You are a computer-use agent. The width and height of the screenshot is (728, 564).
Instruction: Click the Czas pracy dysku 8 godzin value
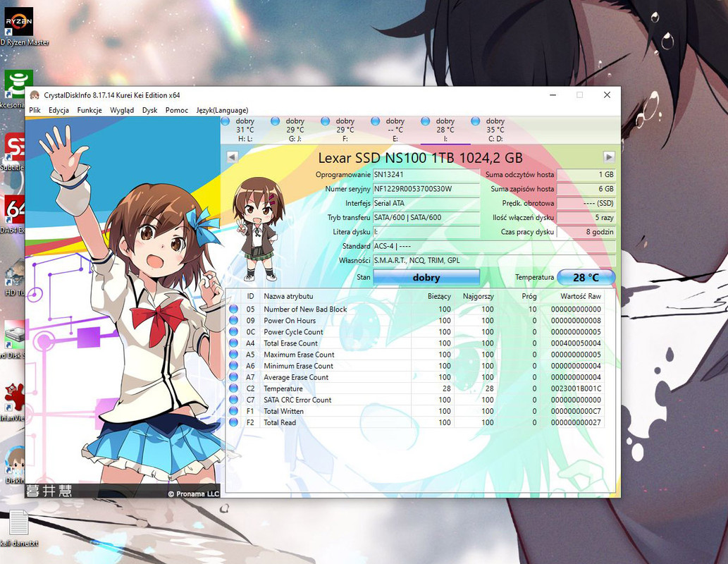(x=586, y=232)
